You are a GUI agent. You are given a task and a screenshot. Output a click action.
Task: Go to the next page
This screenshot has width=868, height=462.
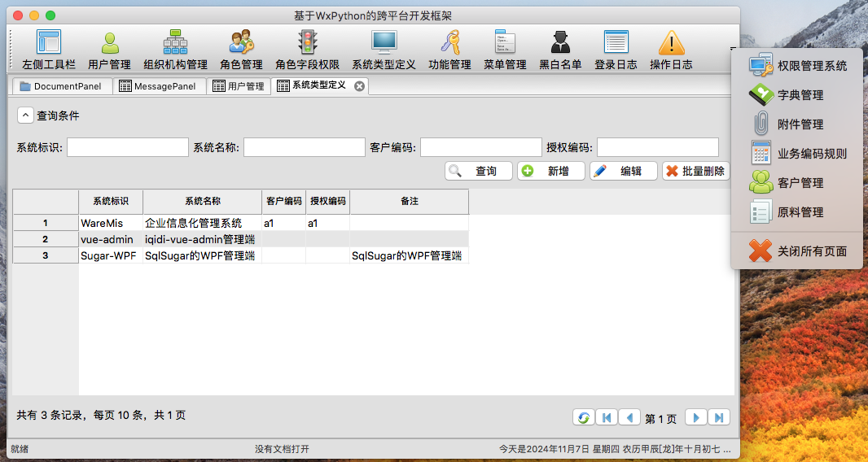pos(696,417)
